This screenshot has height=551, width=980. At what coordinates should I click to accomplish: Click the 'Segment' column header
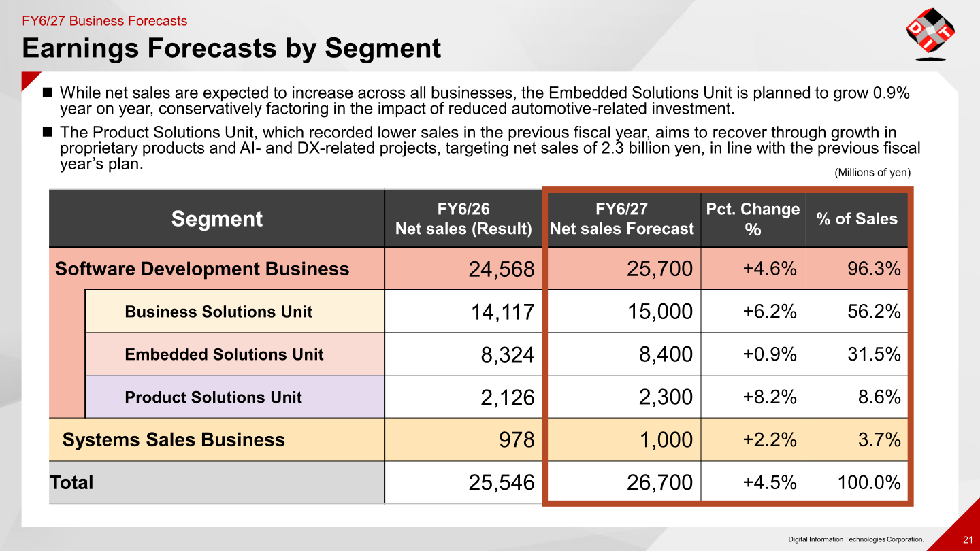click(x=216, y=218)
